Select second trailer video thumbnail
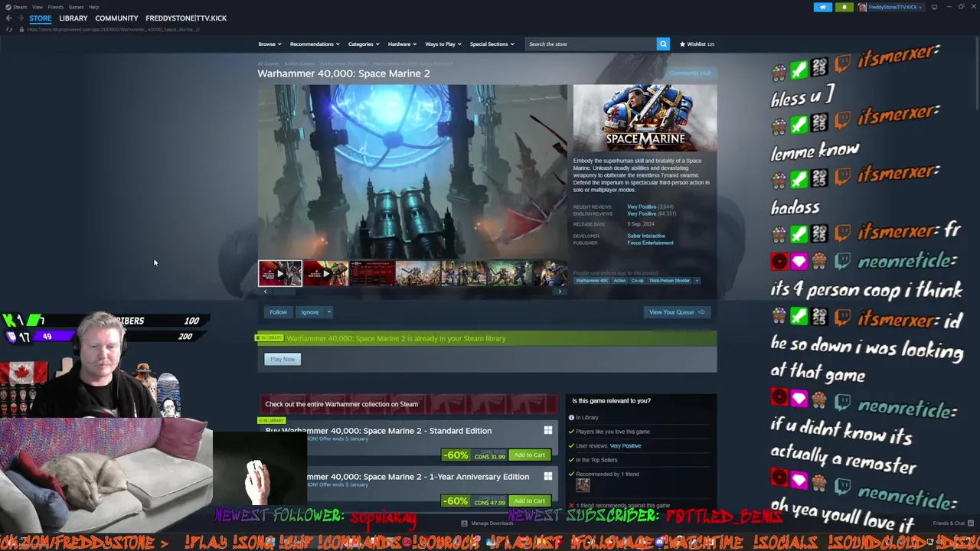Screen dimensions: 980x551 pyautogui.click(x=326, y=273)
